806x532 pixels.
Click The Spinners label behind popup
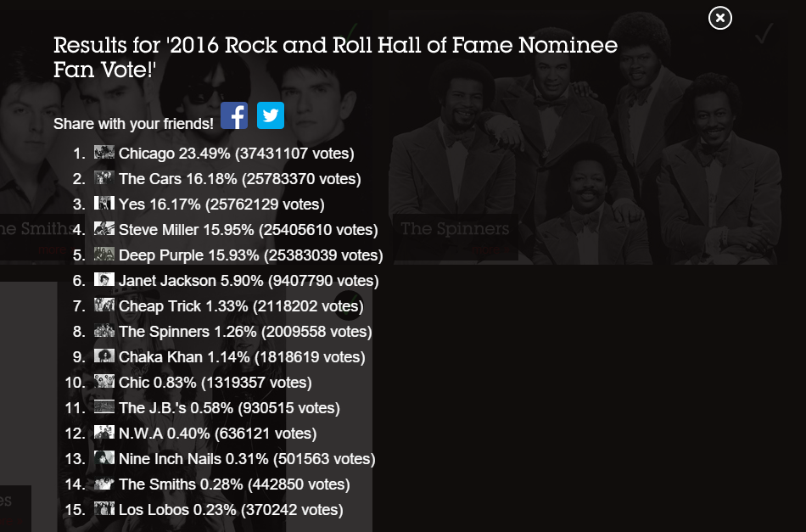[x=455, y=229]
